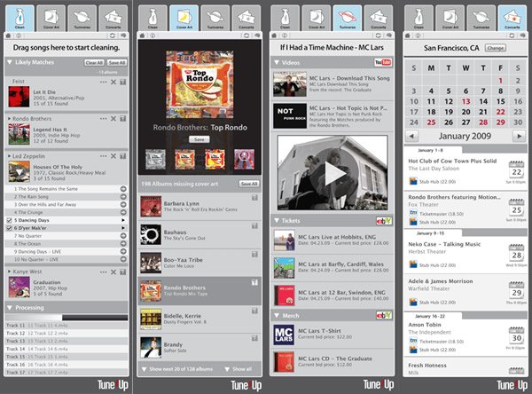Open the Stub Hub link for Neko Case
Image resolution: width=532 pixels, height=394 pixels.
pyautogui.click(x=433, y=265)
